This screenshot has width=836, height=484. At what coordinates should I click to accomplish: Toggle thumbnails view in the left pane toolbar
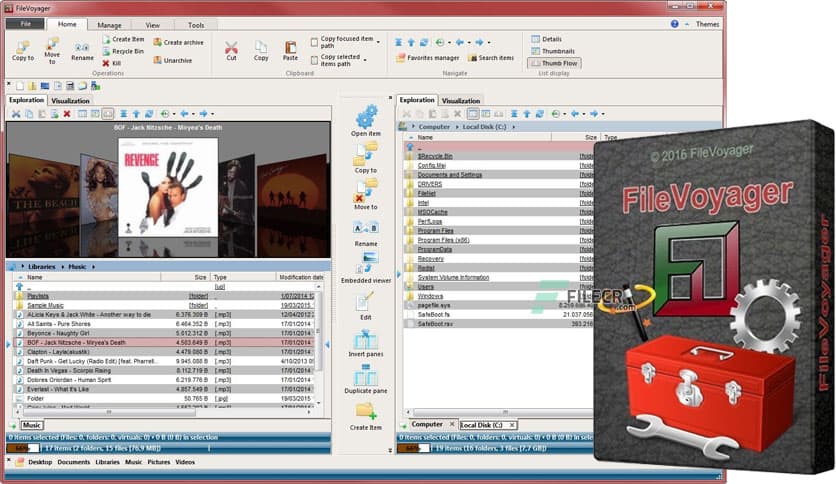pyautogui.click(x=95, y=114)
